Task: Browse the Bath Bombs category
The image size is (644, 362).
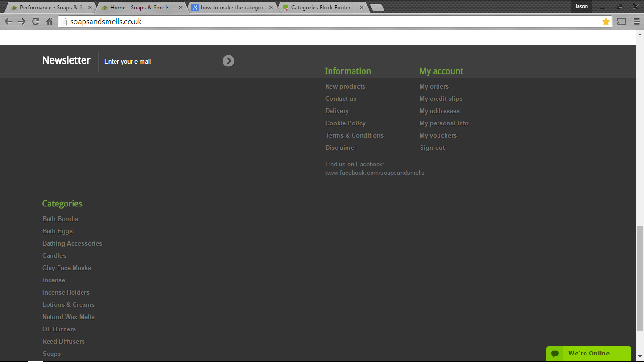Action: pyautogui.click(x=60, y=219)
